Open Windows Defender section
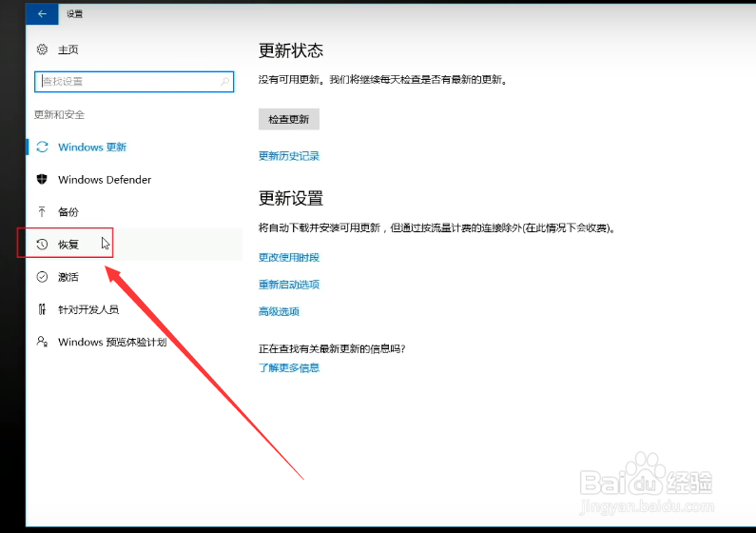This screenshot has width=756, height=533. (105, 180)
